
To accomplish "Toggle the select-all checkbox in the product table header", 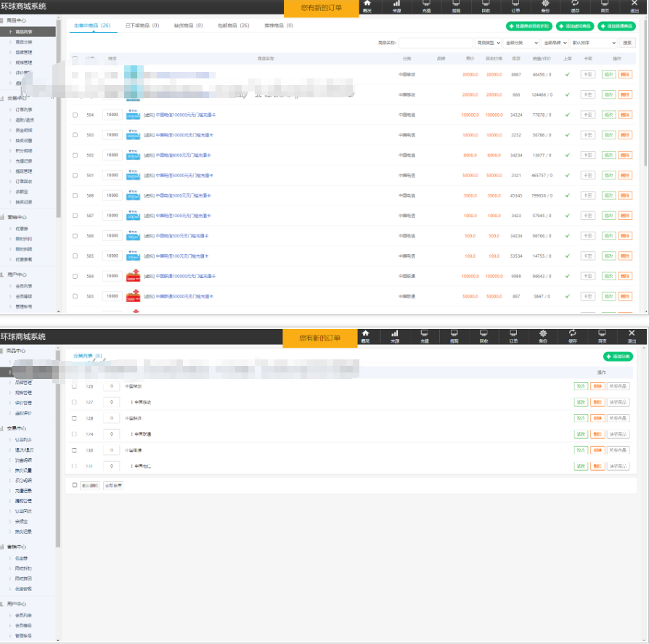I will [75, 58].
